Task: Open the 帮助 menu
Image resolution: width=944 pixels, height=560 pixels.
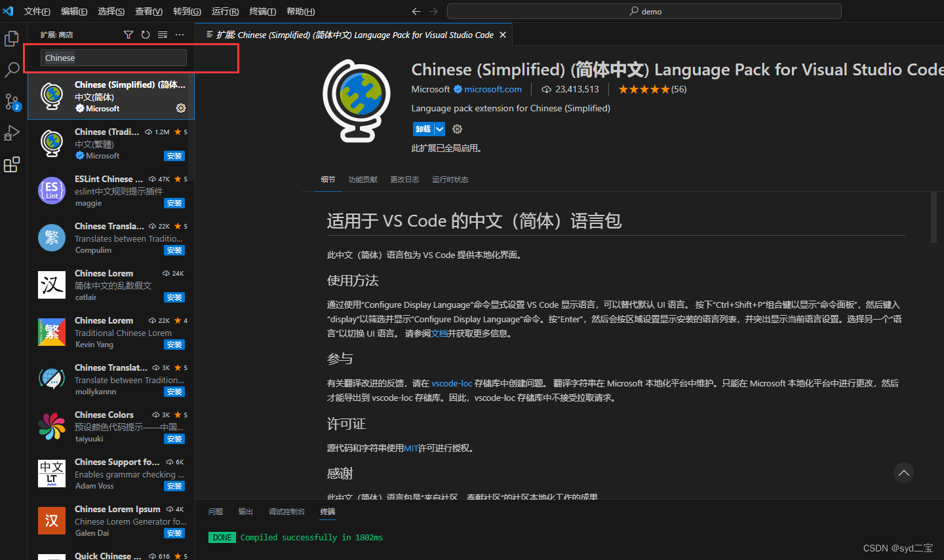Action: click(300, 11)
